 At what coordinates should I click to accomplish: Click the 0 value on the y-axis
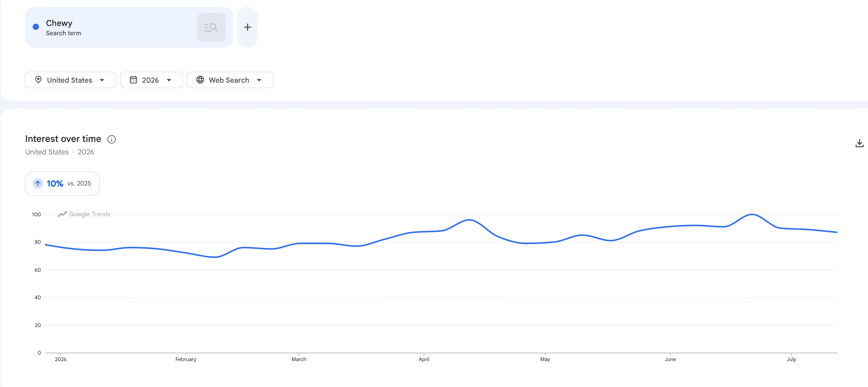click(x=39, y=353)
